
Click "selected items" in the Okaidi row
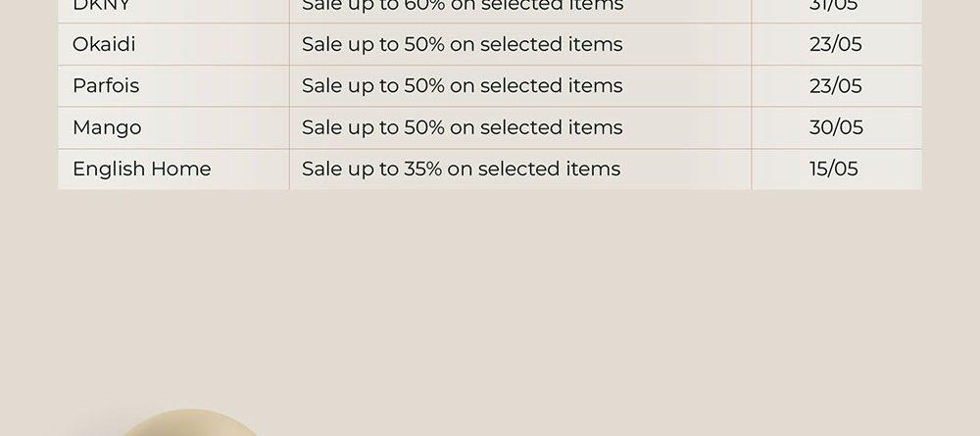[x=551, y=44]
